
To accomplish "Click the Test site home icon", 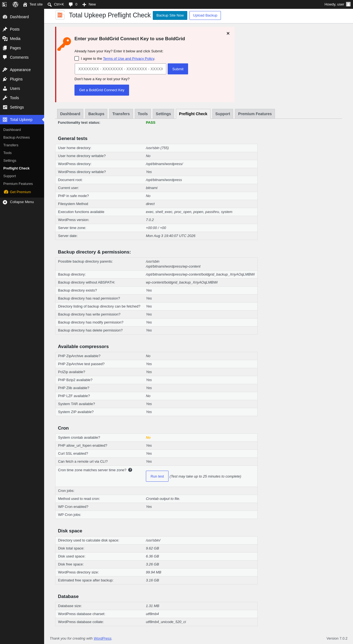I will point(25,4).
